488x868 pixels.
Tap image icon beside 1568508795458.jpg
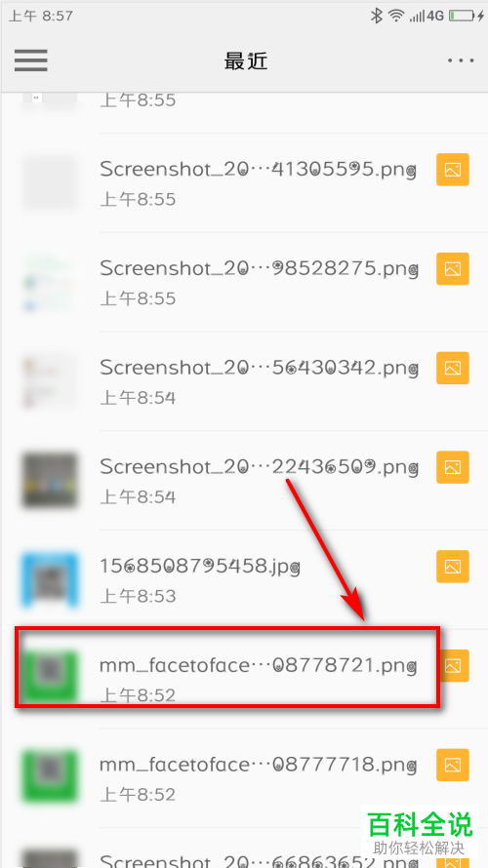[x=453, y=567]
